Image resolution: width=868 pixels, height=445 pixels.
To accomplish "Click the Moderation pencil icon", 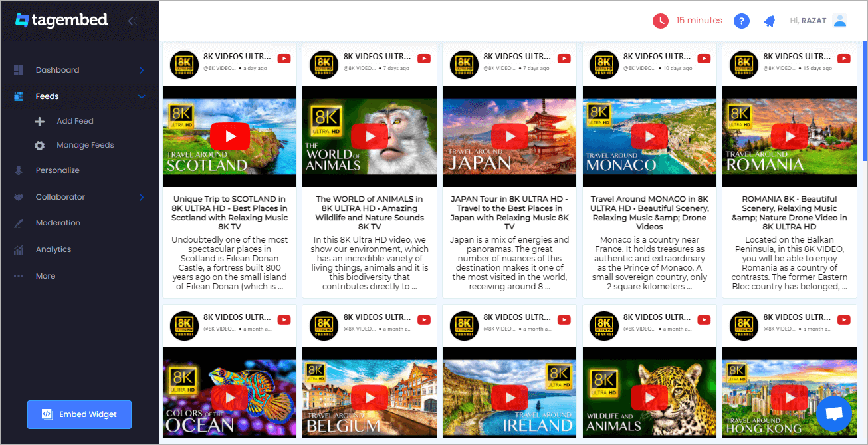I will [x=19, y=223].
